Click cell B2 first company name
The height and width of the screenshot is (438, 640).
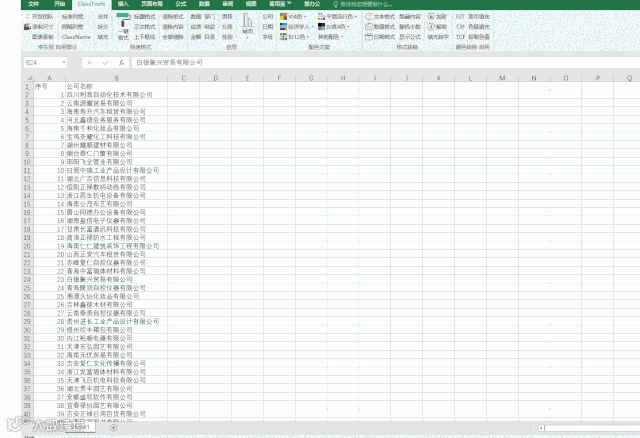click(x=116, y=95)
